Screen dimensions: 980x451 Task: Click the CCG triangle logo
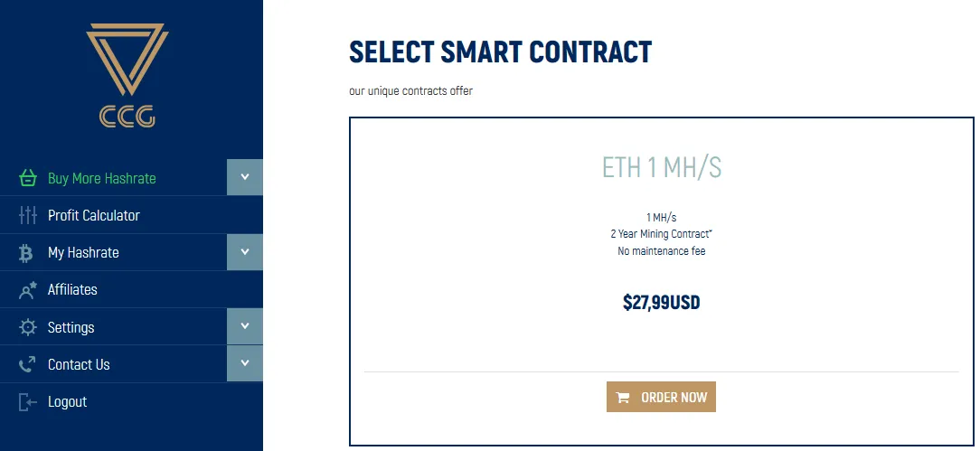[127, 75]
